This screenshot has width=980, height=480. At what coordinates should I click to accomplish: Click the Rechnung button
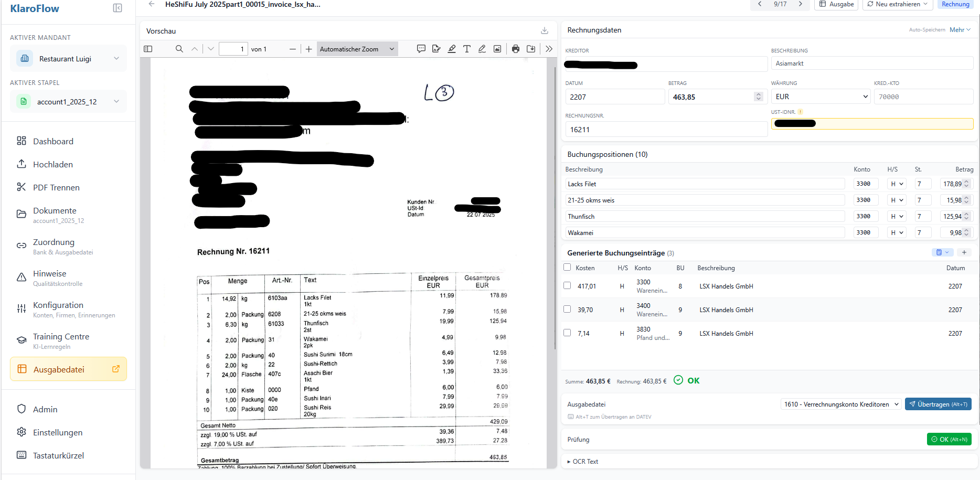(956, 4)
